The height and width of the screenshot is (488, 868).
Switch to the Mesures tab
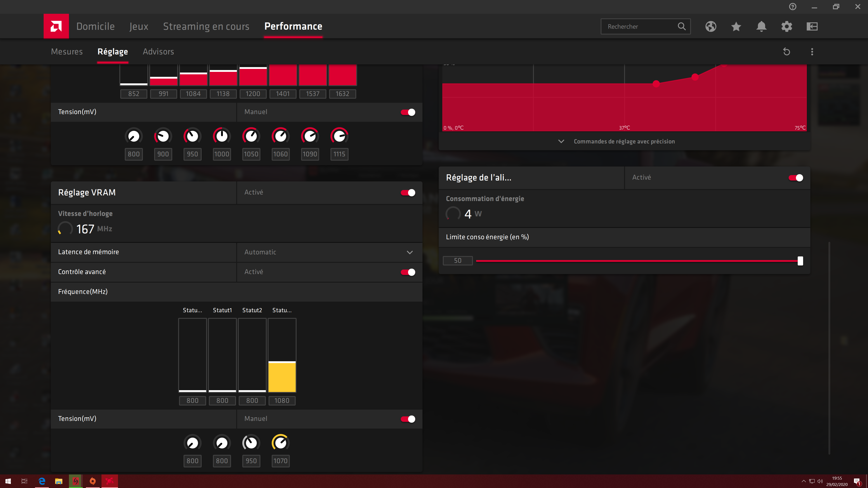click(67, 52)
